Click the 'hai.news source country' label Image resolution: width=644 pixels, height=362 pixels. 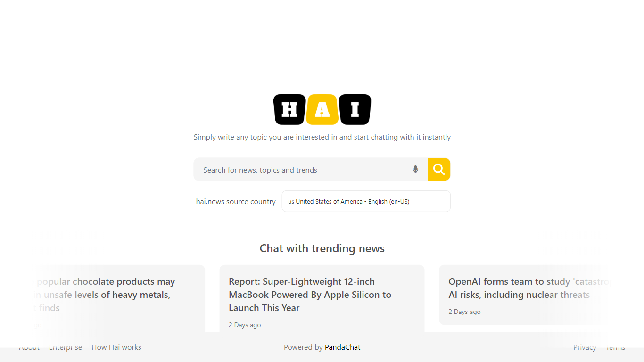tap(236, 202)
